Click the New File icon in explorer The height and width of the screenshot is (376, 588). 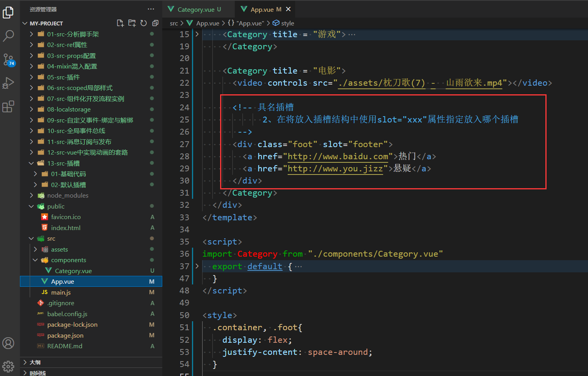click(x=120, y=23)
